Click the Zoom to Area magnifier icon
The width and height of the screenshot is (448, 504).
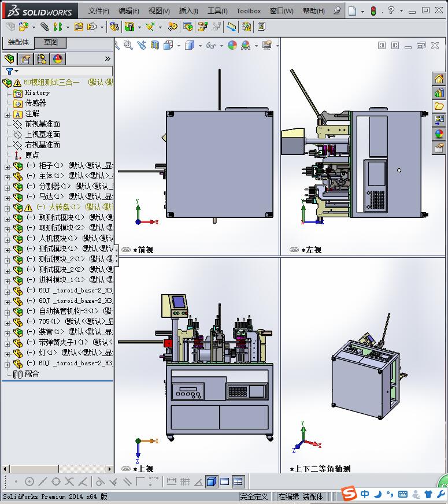(128, 45)
